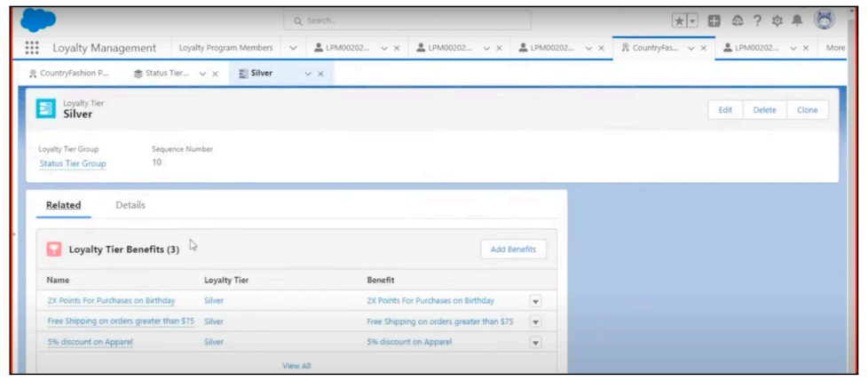The height and width of the screenshot is (381, 868).
Task: Expand row menu for 5% discount on Apparel
Action: 535,342
